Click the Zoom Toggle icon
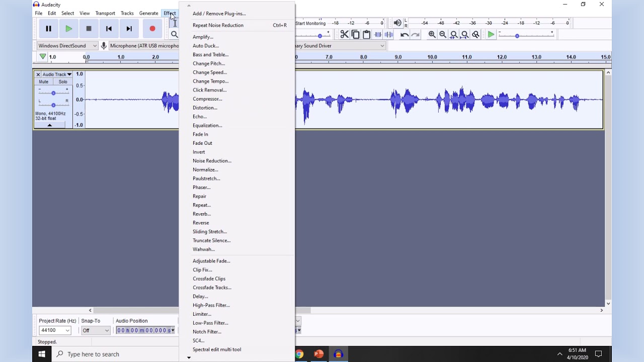644x362 pixels. (476, 35)
